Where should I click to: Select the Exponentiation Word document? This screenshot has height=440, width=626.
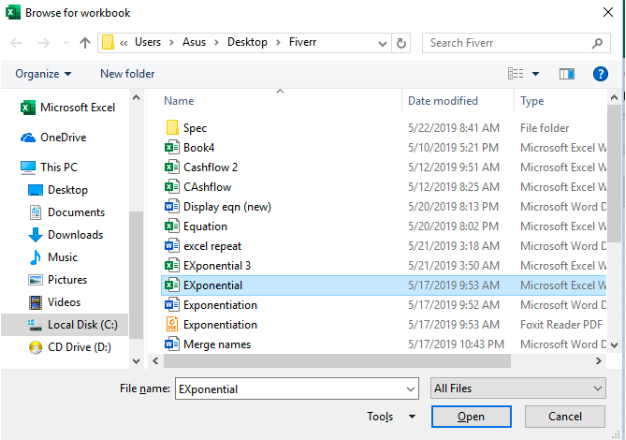(383, 305)
